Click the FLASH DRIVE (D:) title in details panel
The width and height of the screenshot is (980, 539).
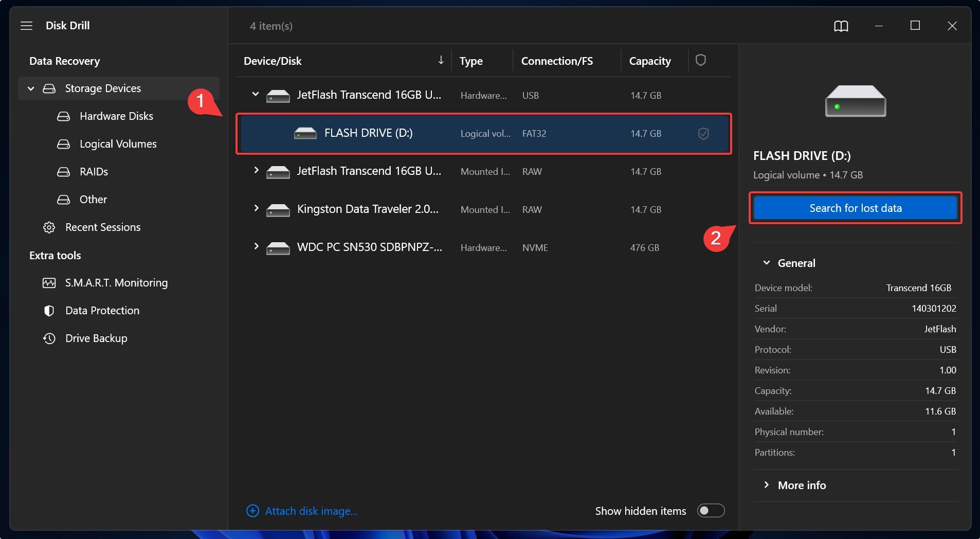pos(802,156)
